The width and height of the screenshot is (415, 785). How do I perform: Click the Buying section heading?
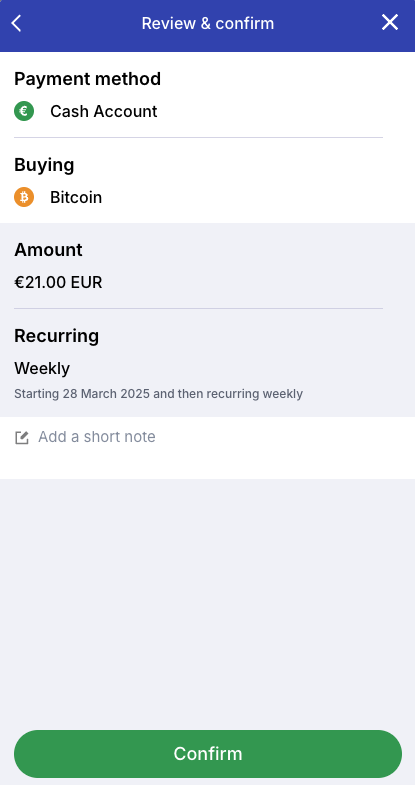point(44,165)
